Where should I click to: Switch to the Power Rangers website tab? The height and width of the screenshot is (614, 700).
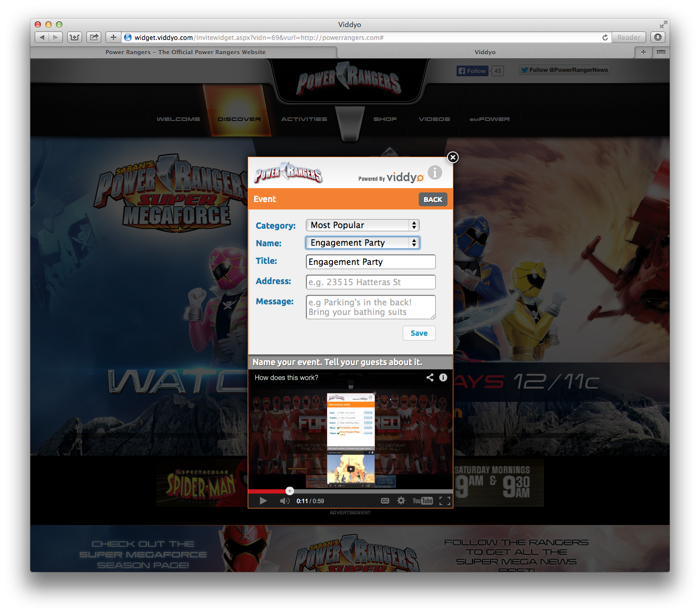pos(184,52)
